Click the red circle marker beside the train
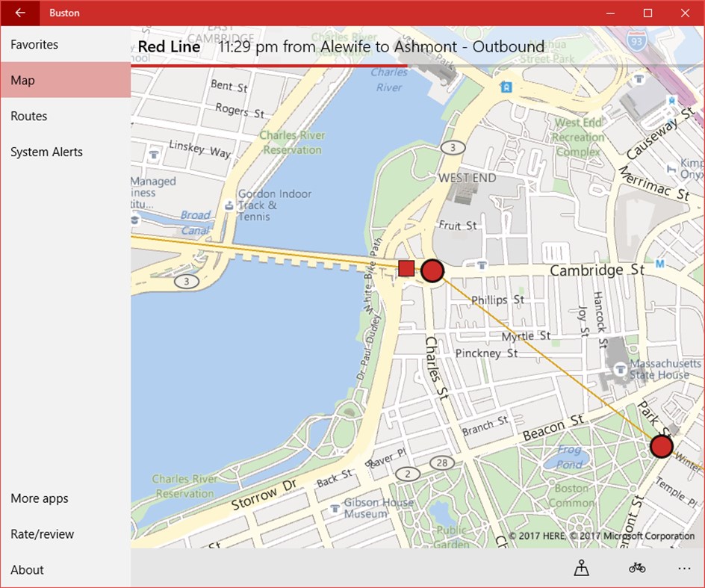 pos(432,271)
